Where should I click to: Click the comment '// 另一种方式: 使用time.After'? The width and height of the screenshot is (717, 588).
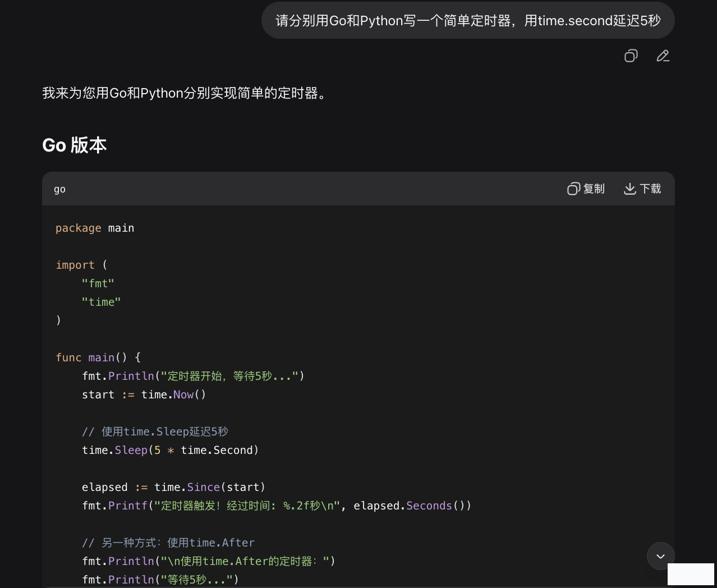pos(168,543)
